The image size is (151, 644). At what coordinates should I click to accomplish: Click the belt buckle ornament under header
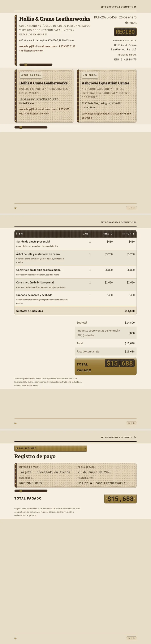tap(26, 65)
